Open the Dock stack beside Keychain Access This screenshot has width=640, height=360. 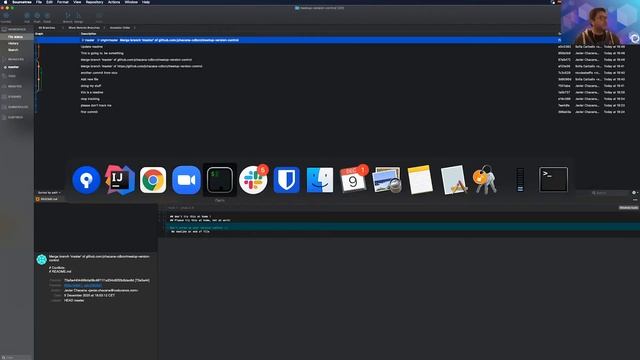520,180
